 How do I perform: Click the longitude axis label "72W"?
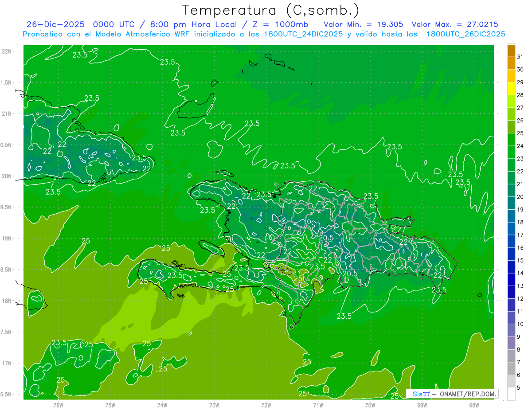tap(266, 405)
